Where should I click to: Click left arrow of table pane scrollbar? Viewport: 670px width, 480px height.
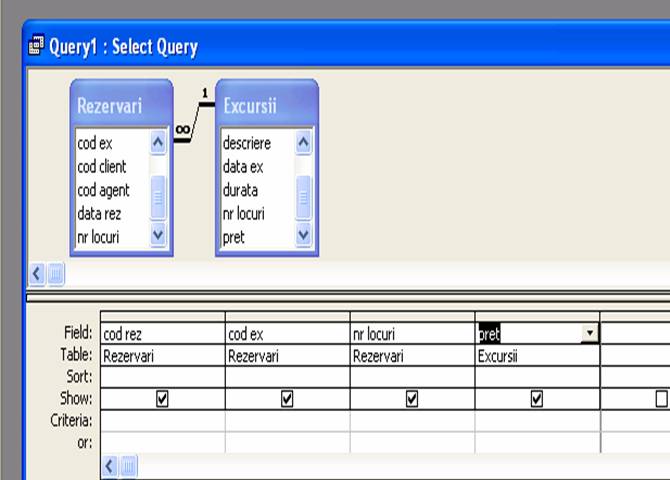tap(38, 272)
